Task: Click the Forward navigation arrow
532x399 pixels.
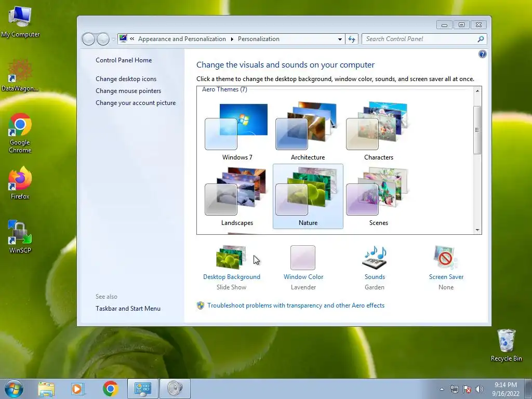Action: pos(103,39)
